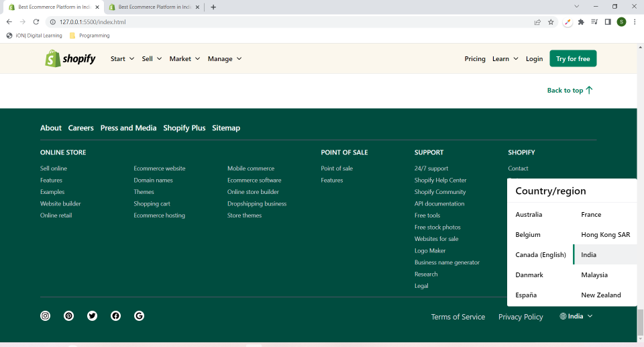Choose Malaysia region
Viewport: 644px width, 347px height.
click(594, 275)
